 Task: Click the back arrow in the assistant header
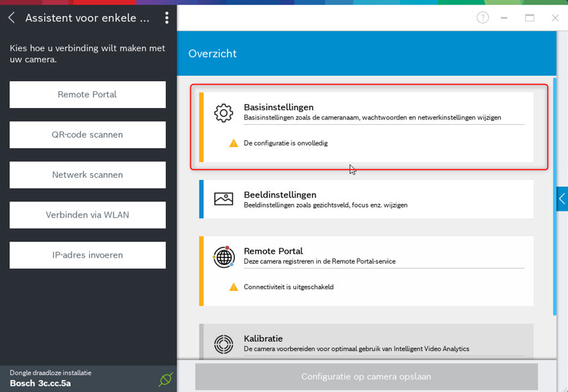coord(11,18)
